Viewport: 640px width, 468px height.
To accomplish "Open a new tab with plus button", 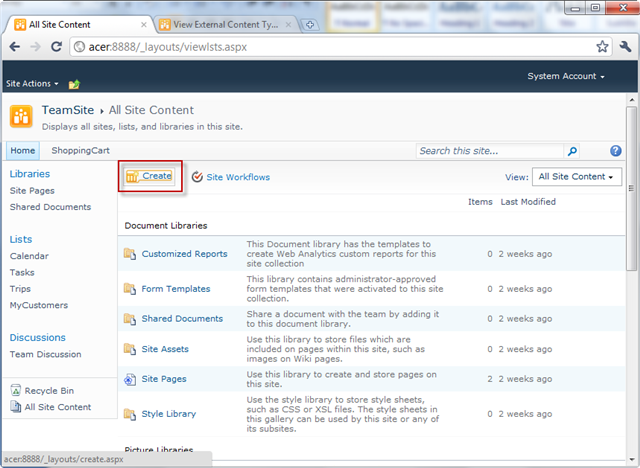I will tap(310, 25).
